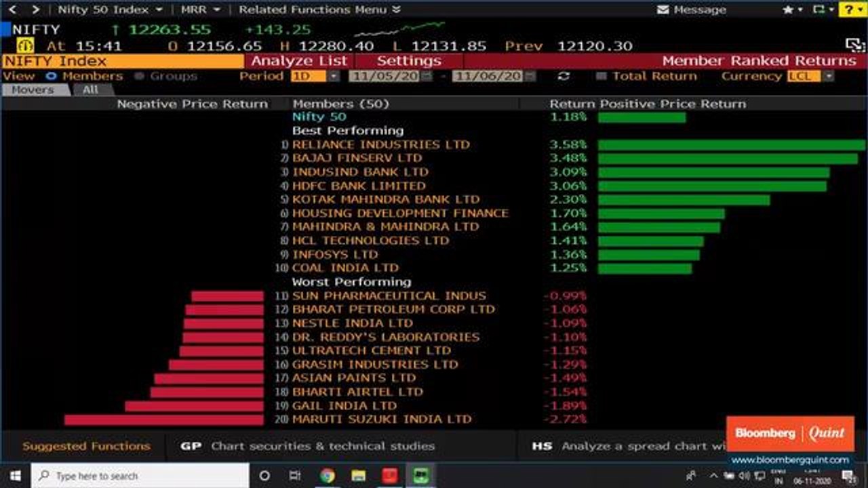Click the Nifty 50 green return bar

click(x=642, y=117)
